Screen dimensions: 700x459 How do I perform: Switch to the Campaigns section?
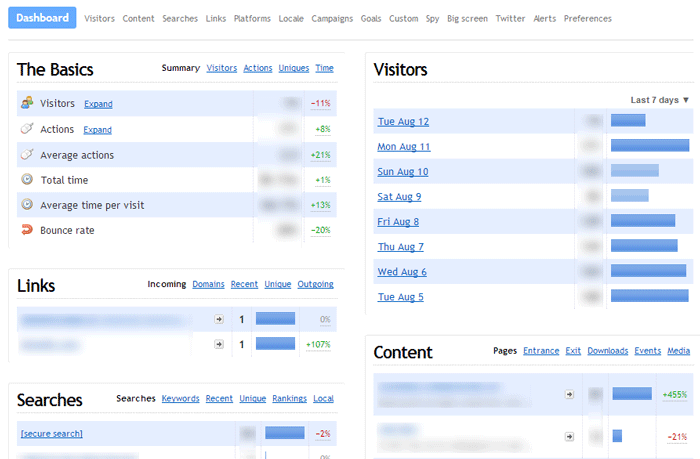pyautogui.click(x=332, y=18)
